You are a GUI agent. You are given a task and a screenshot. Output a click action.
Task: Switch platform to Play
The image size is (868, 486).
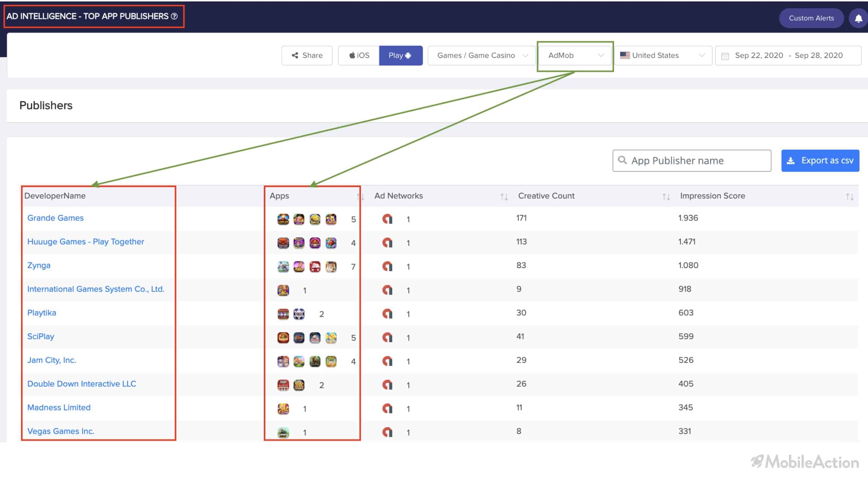pos(400,55)
